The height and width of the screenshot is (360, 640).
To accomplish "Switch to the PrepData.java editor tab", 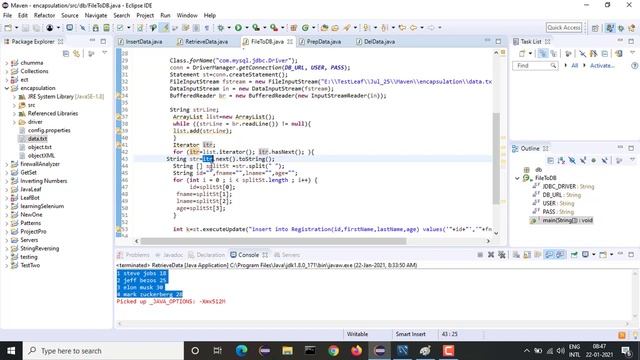I will [x=320, y=42].
